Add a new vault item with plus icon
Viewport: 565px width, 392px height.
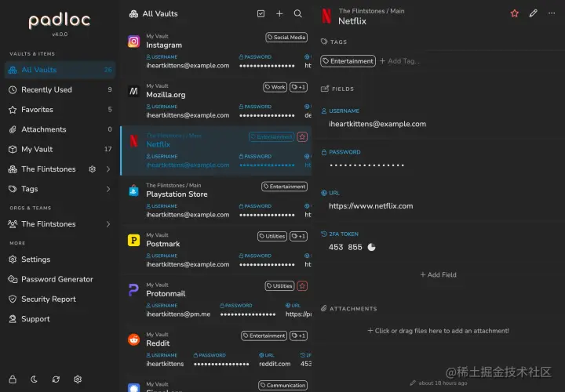click(279, 13)
